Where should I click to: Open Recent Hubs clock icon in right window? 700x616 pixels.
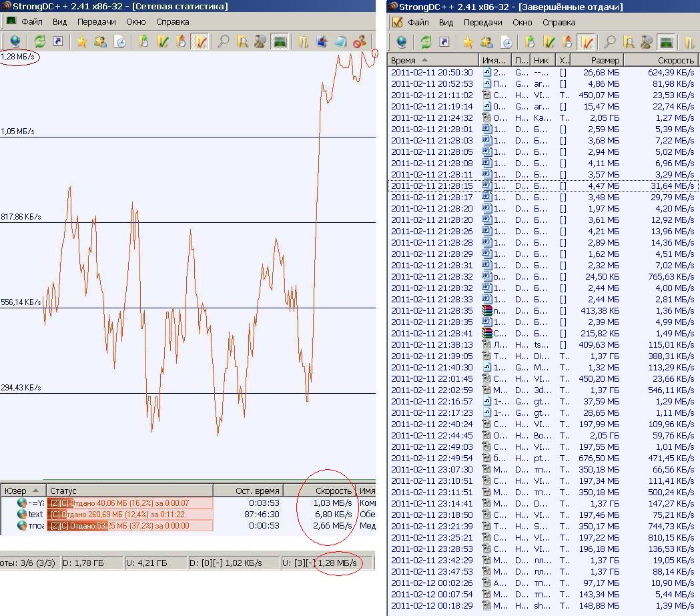(x=506, y=42)
